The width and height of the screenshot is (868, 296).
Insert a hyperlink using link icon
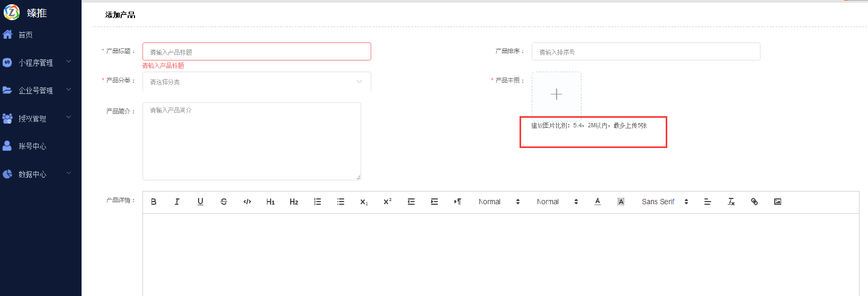(x=754, y=202)
